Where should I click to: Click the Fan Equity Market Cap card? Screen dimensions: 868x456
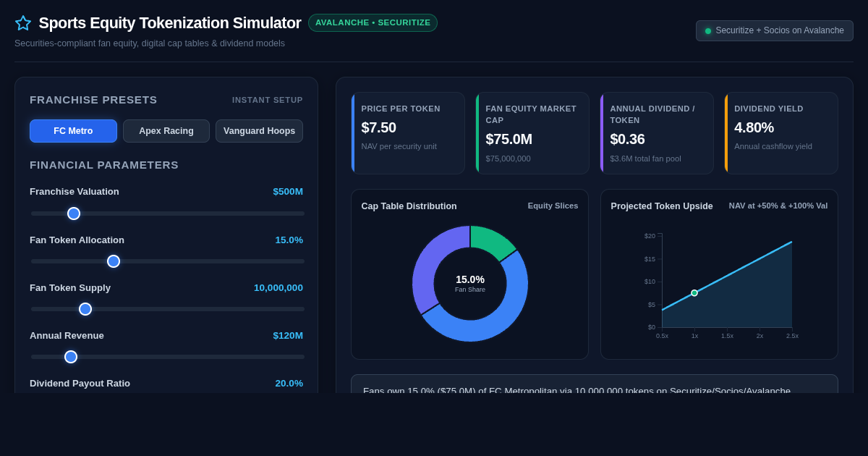click(532, 133)
